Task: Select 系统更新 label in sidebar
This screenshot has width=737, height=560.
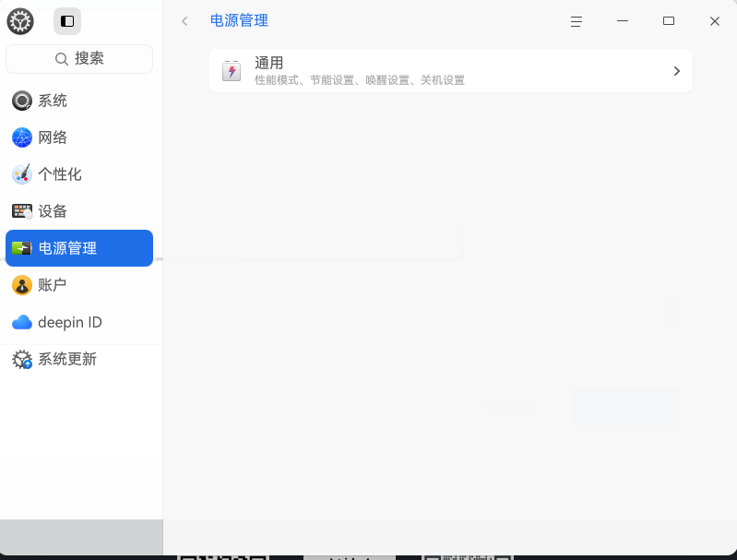Action: [x=67, y=359]
